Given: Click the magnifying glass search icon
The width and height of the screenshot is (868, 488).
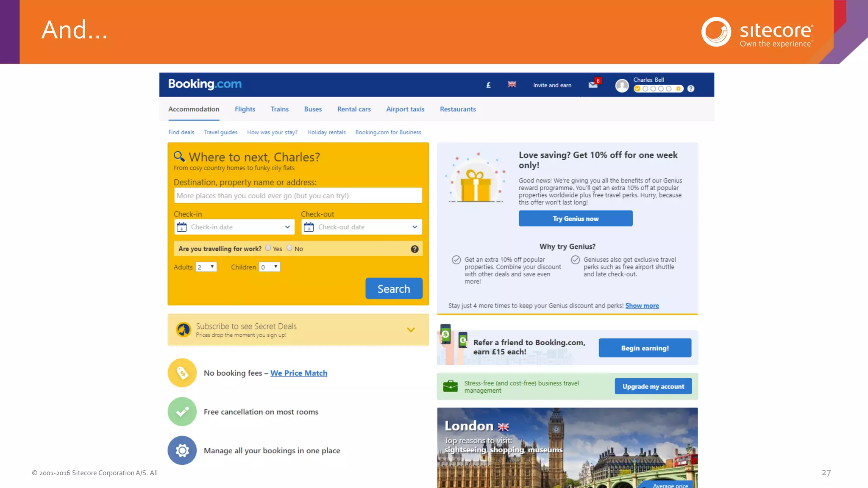Looking at the screenshot, I should click(x=179, y=157).
